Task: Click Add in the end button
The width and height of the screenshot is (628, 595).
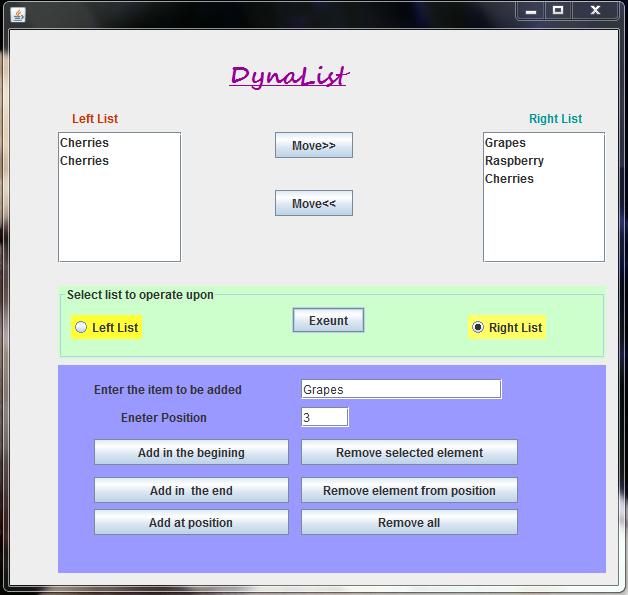Action: (x=191, y=490)
